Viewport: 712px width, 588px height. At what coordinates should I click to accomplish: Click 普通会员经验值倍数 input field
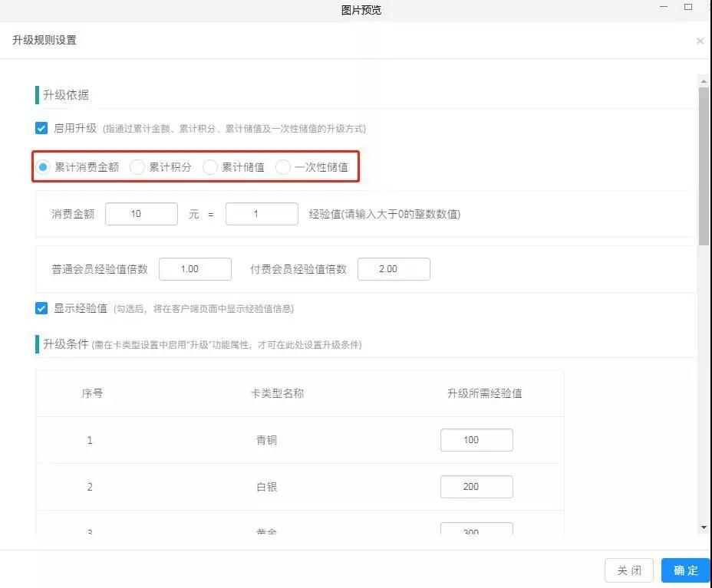pyautogui.click(x=195, y=269)
